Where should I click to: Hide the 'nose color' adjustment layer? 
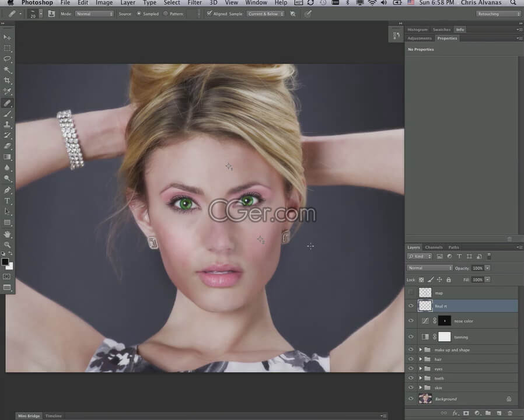[411, 320]
